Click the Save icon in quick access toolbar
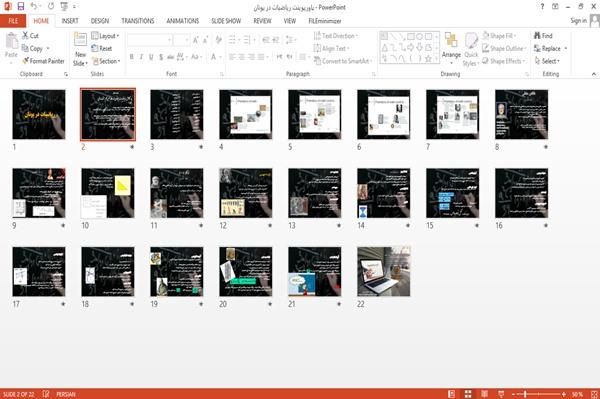600x399 pixels. click(21, 7)
